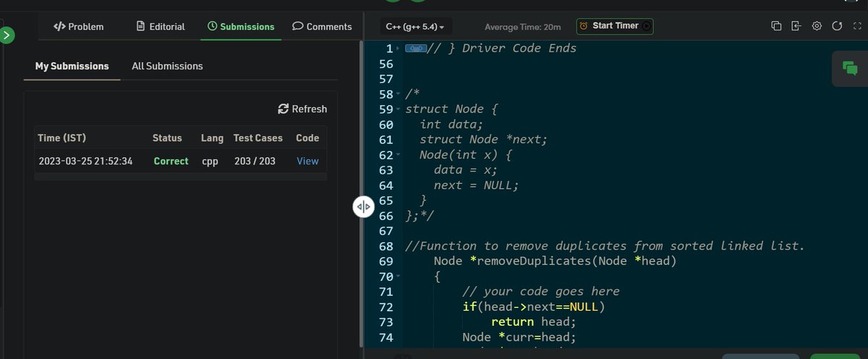Click the refresh icon beside Refresh label
This screenshot has width=868, height=359.
284,109
